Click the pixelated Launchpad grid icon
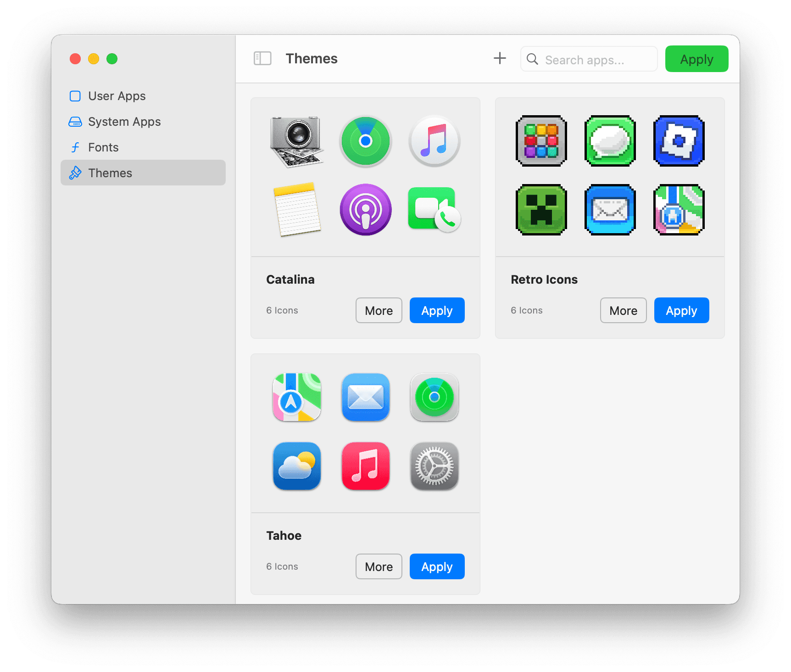Viewport: 791px width, 672px height. 541,141
